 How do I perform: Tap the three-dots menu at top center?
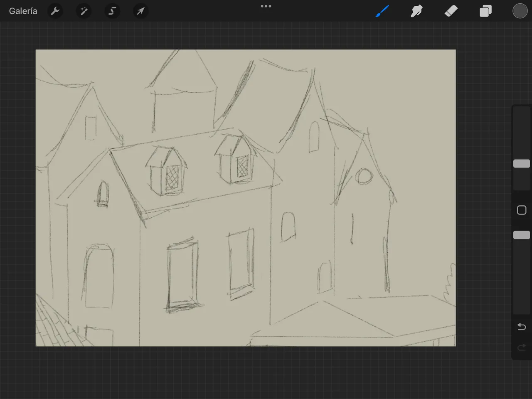[266, 6]
